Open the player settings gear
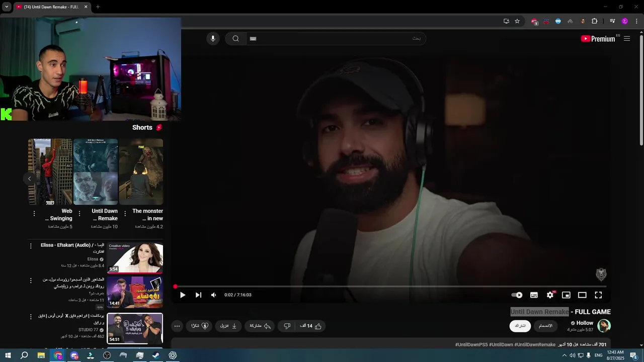Image resolution: width=644 pixels, height=362 pixels. tap(550, 295)
